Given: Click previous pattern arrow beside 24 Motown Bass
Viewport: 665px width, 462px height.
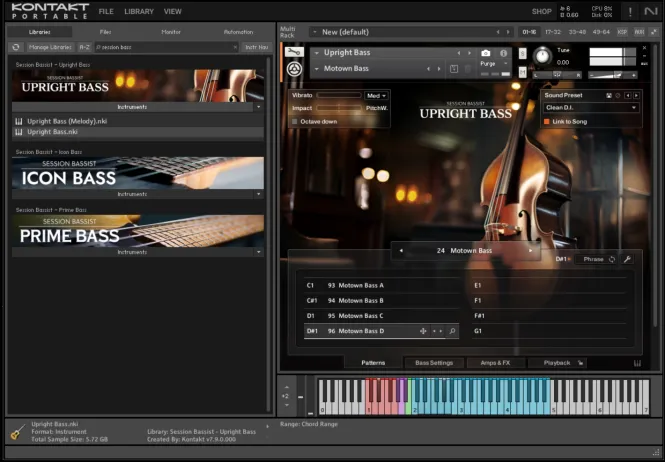Looking at the screenshot, I should [x=401, y=251].
